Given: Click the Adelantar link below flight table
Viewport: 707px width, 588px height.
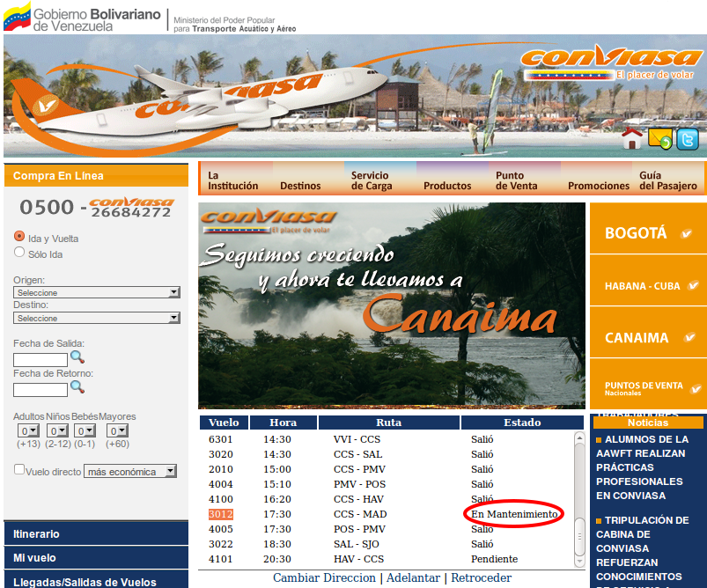Looking at the screenshot, I should [x=415, y=578].
